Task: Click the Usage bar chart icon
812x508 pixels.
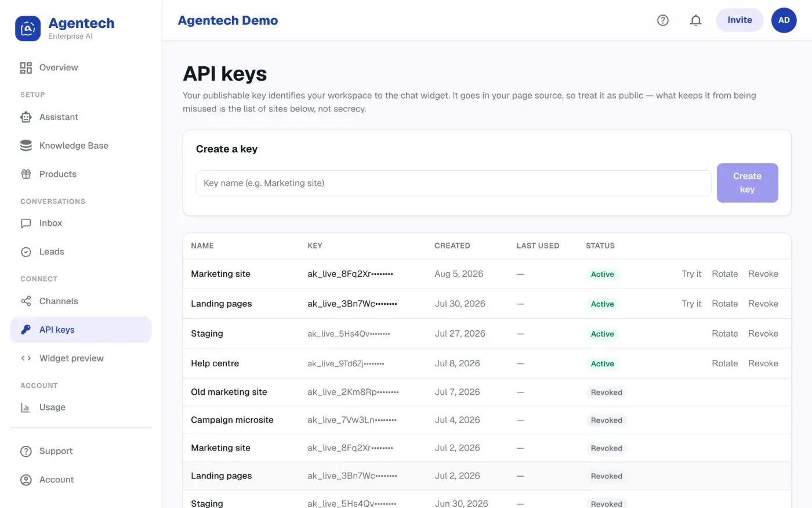Action: pos(26,408)
